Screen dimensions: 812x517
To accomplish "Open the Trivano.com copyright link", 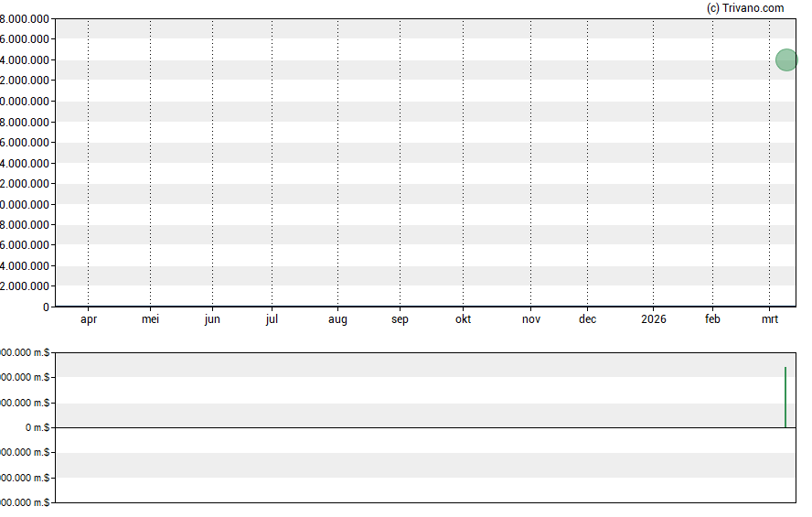I will pos(745,8).
